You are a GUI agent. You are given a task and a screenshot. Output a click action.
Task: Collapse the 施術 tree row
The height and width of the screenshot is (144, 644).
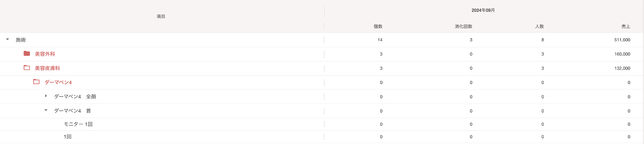[x=8, y=39]
